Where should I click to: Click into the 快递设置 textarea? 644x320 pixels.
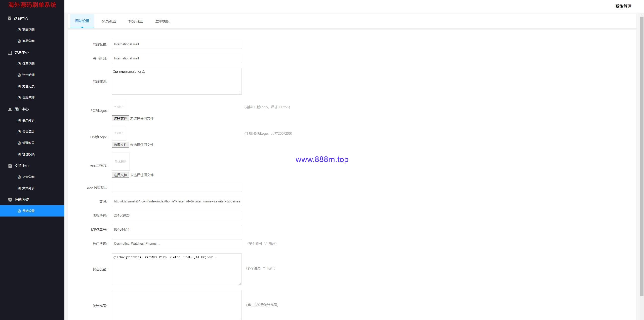point(177,269)
